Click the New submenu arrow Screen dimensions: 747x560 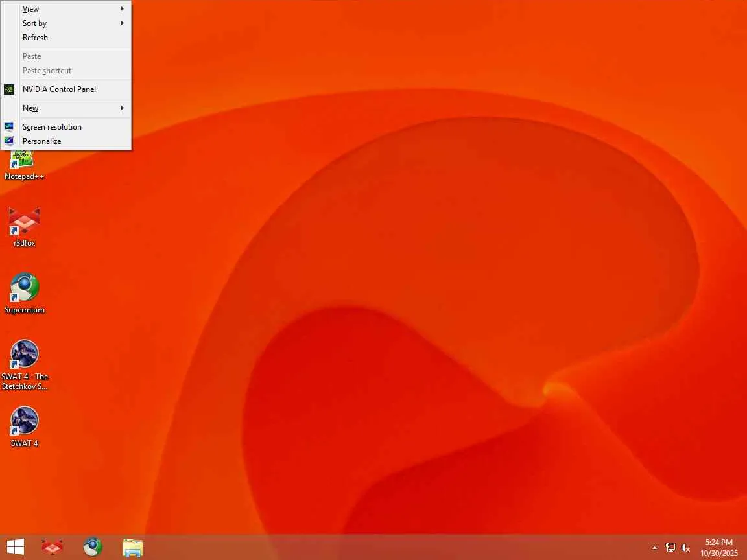tap(123, 108)
